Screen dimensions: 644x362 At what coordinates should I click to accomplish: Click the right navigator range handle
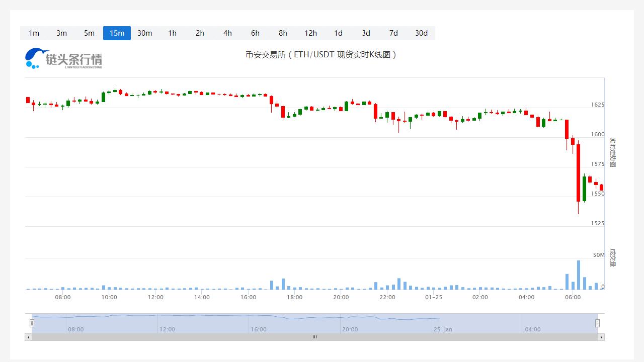tap(597, 323)
